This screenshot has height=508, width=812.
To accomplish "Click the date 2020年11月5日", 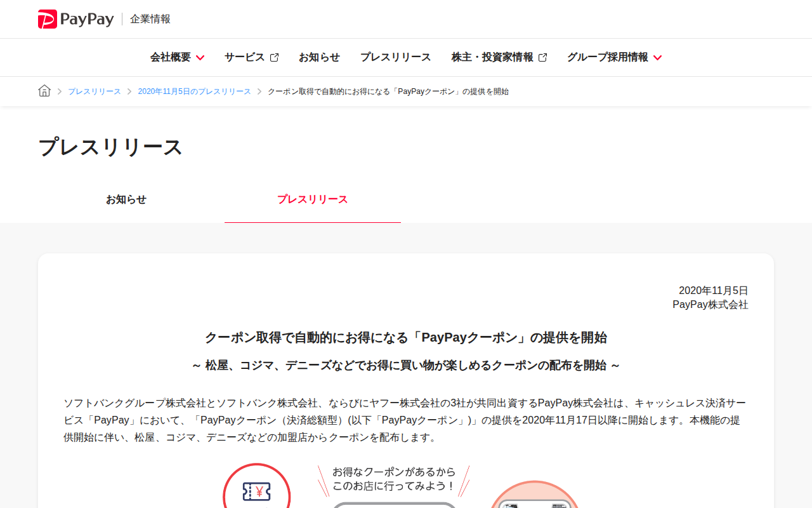I will [714, 291].
